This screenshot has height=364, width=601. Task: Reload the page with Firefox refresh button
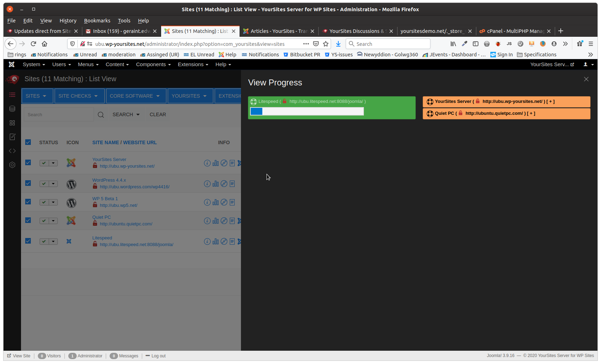pyautogui.click(x=33, y=44)
